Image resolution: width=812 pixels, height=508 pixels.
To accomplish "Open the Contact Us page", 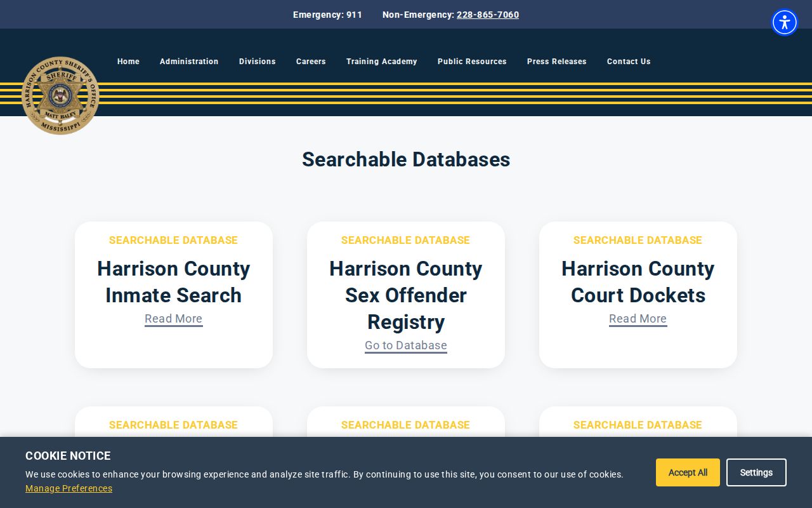I will click(629, 62).
